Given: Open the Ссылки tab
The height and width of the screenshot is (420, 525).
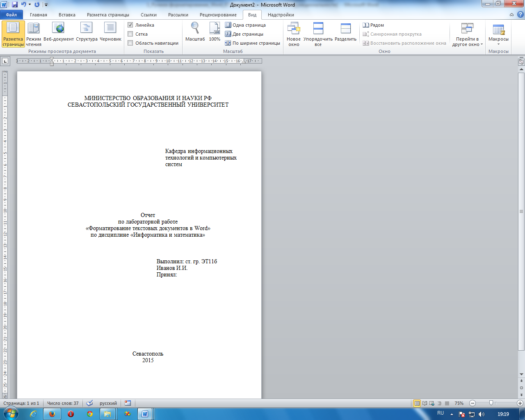Looking at the screenshot, I should coord(148,15).
